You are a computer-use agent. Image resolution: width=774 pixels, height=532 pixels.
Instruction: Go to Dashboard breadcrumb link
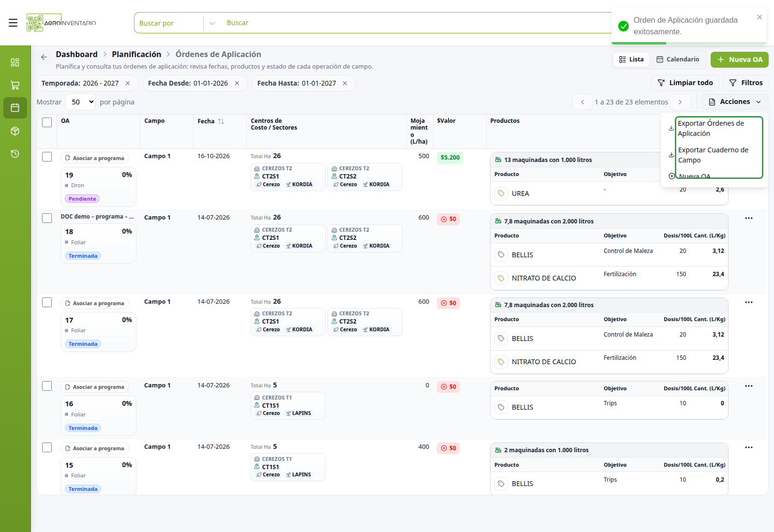pos(76,54)
